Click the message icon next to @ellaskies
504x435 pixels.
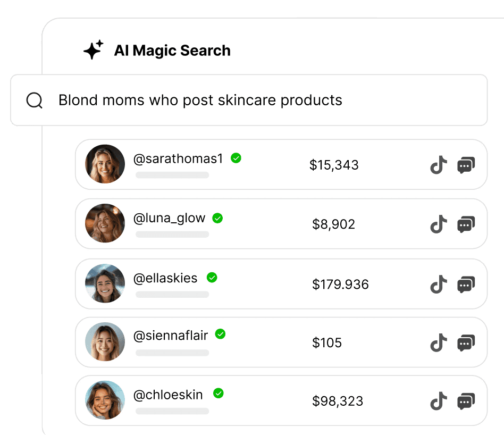point(466,284)
